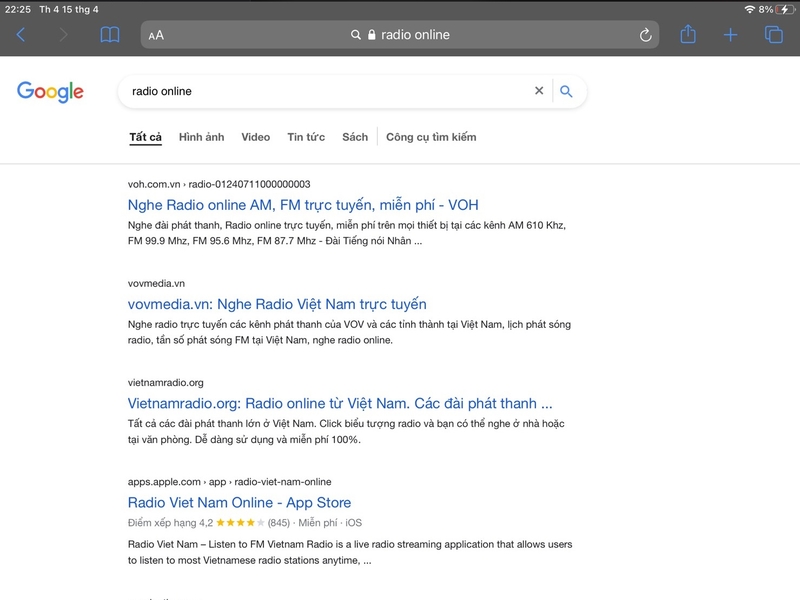The width and height of the screenshot is (800, 600).
Task: Reload the page with the refresh icon
Action: (645, 35)
